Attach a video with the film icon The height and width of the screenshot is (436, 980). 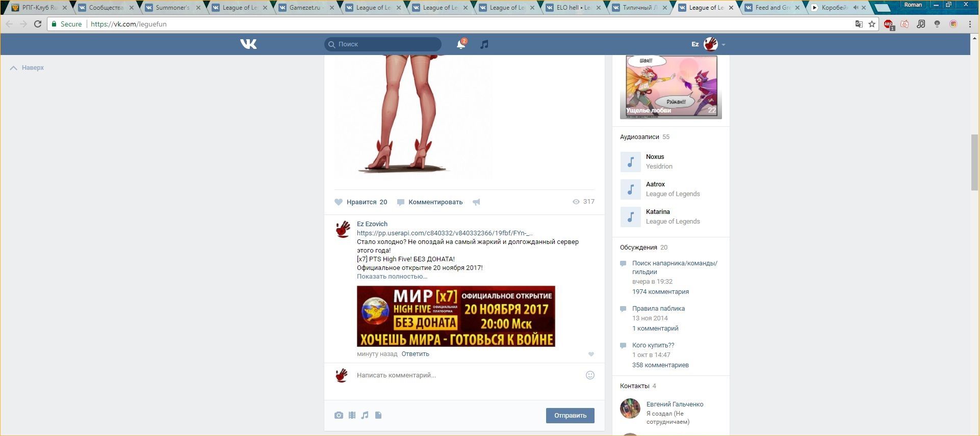pos(352,415)
